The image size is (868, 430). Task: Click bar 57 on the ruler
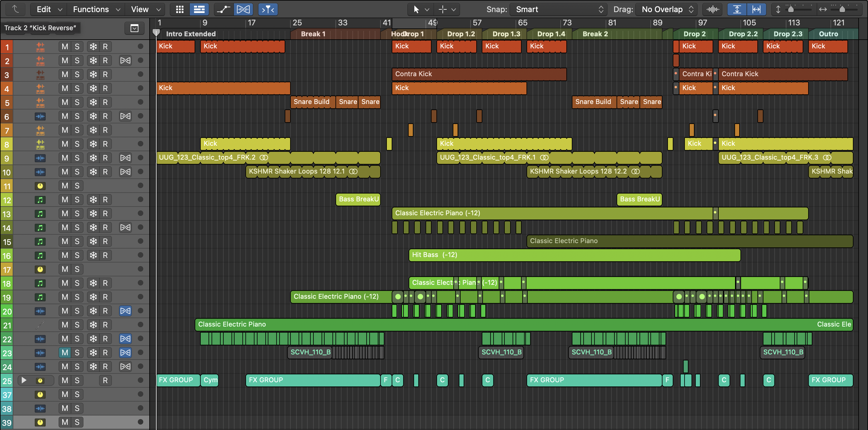pyautogui.click(x=477, y=23)
